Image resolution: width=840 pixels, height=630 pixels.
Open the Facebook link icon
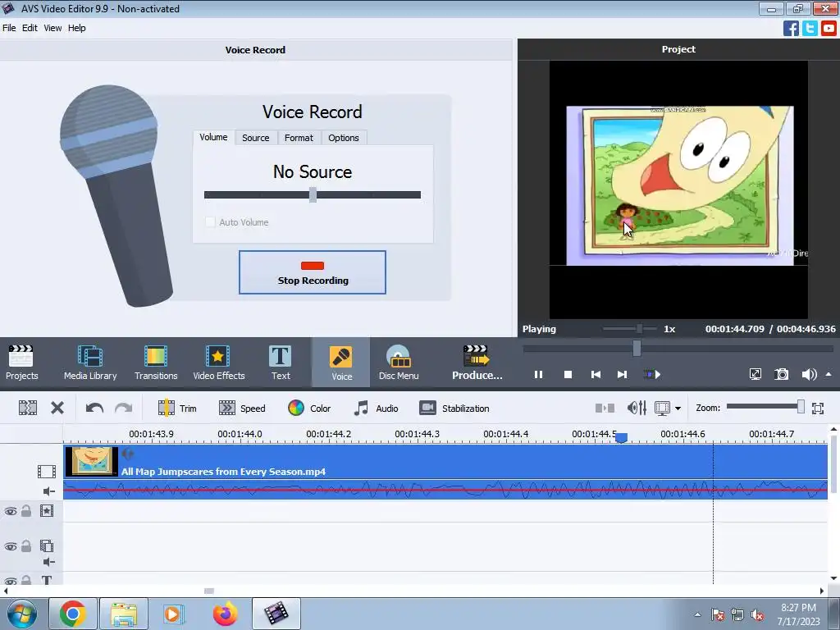(x=791, y=28)
